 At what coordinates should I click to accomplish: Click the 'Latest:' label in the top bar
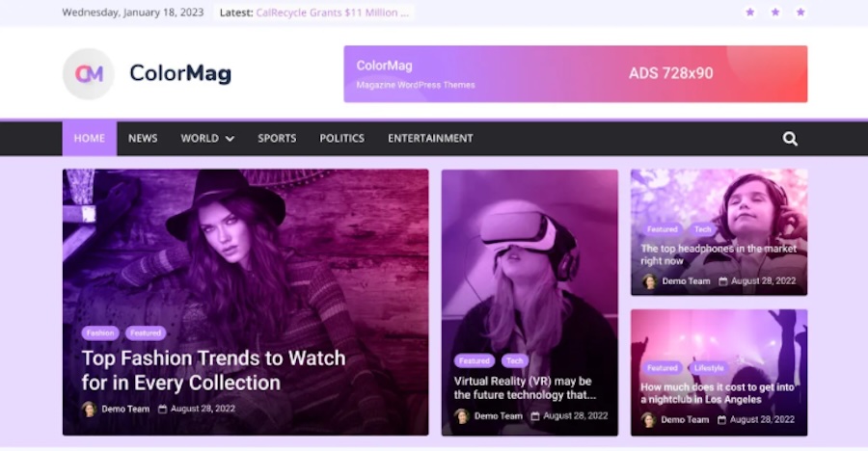[x=236, y=13]
